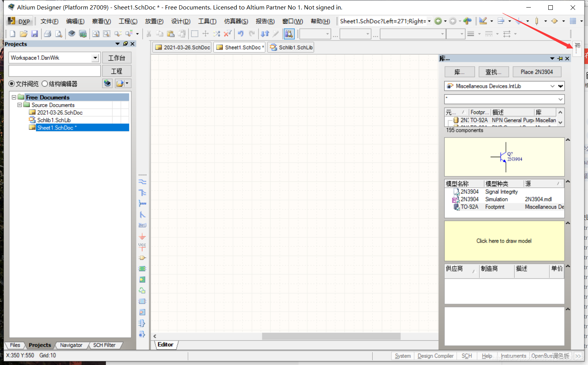
Task: Click the 查找... search button
Action: pos(493,72)
